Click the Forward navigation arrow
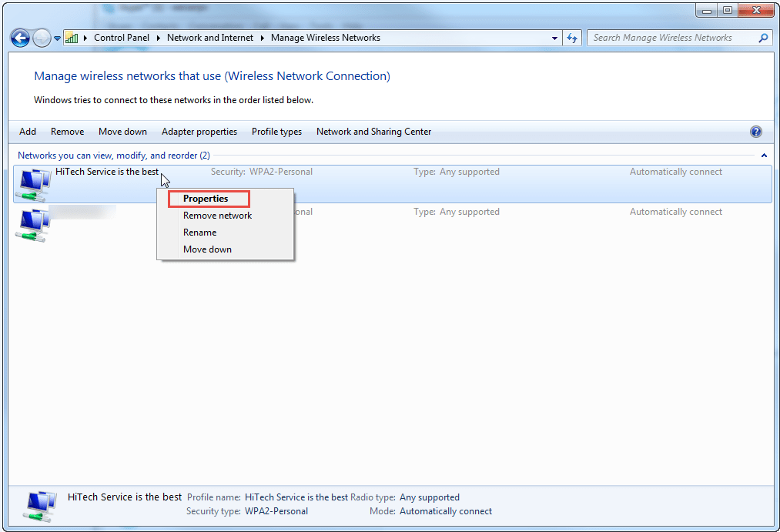Screen dimensions: 780x532 coord(42,38)
